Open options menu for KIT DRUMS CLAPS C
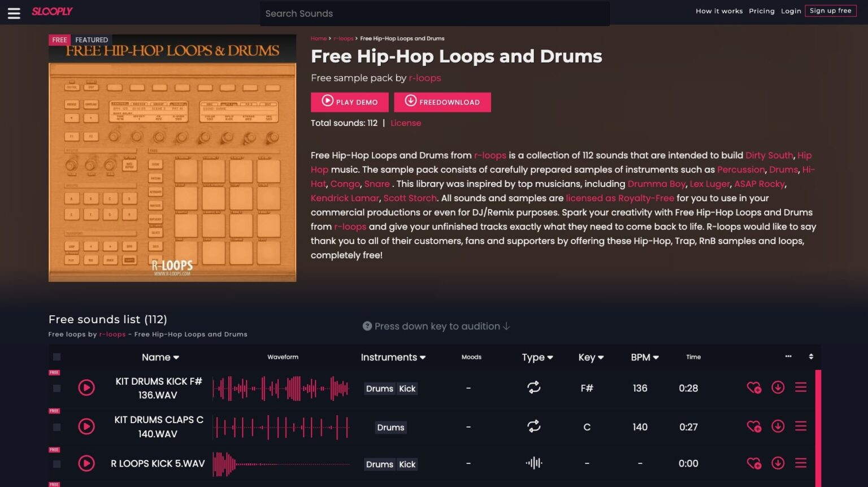The height and width of the screenshot is (487, 868). click(x=801, y=427)
